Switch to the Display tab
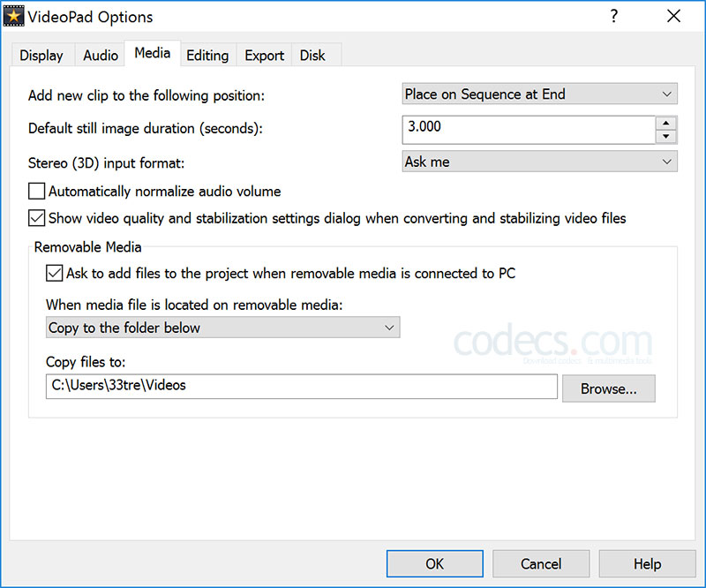Screen dimensions: 706x588 pos(41,56)
